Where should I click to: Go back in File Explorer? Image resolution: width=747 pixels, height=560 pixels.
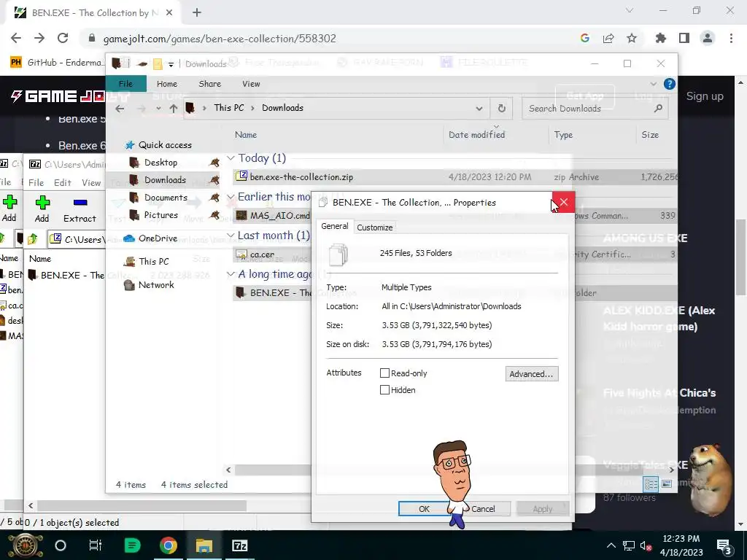[x=120, y=108]
